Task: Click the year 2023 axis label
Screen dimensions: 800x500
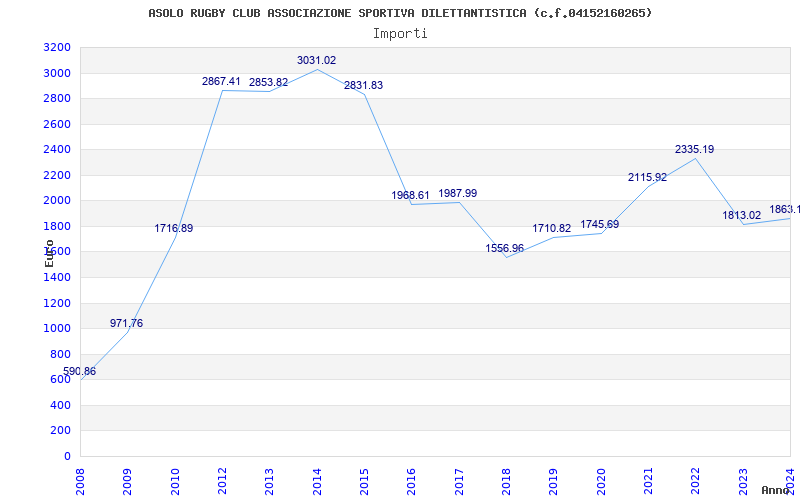Action: pyautogui.click(x=743, y=482)
